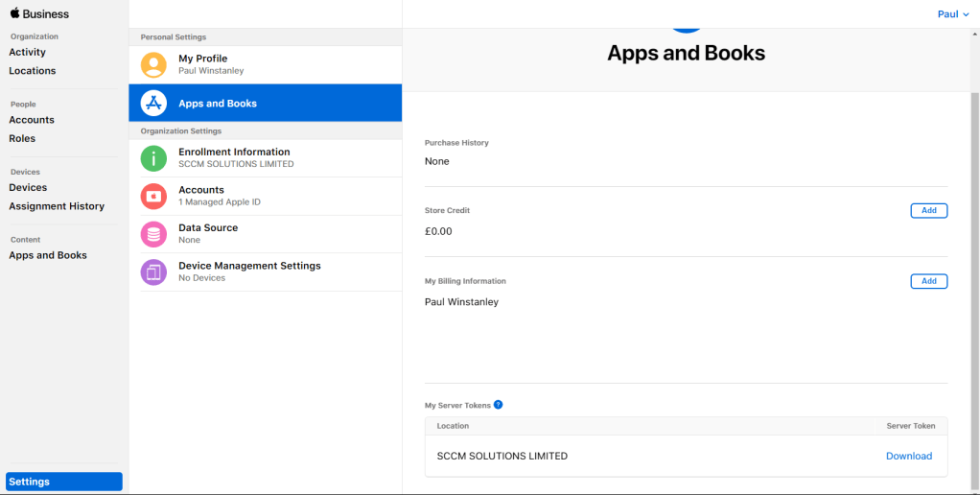Select Settings at the sidebar bottom

(63, 482)
